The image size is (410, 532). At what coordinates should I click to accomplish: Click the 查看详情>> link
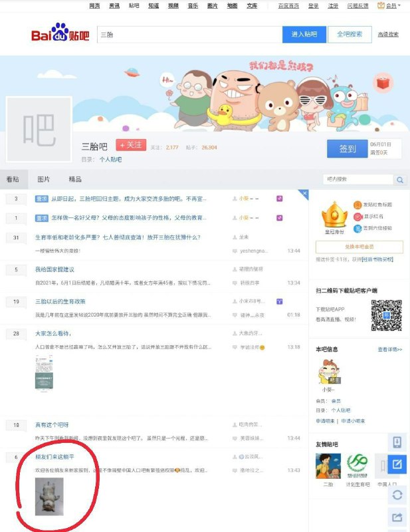(390, 349)
